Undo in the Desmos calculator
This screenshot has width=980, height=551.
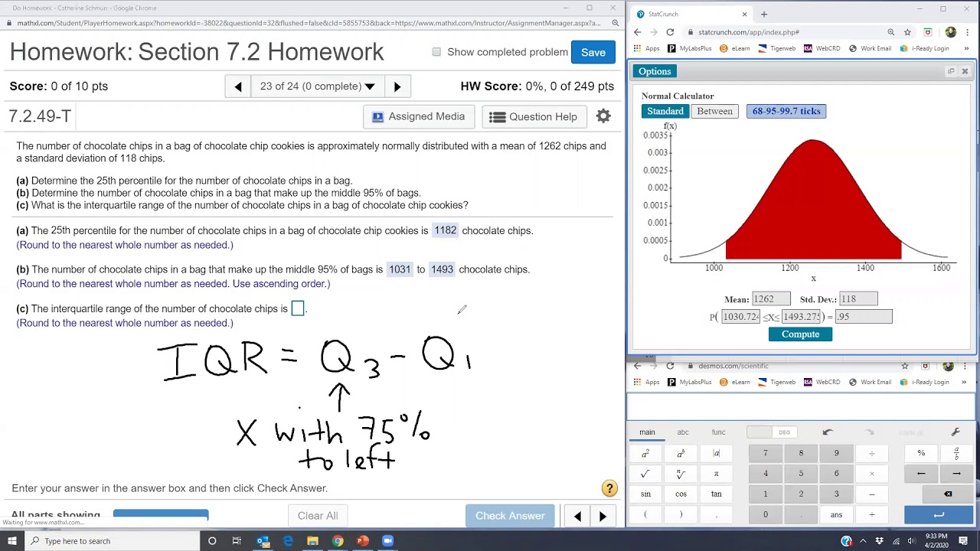click(x=828, y=432)
